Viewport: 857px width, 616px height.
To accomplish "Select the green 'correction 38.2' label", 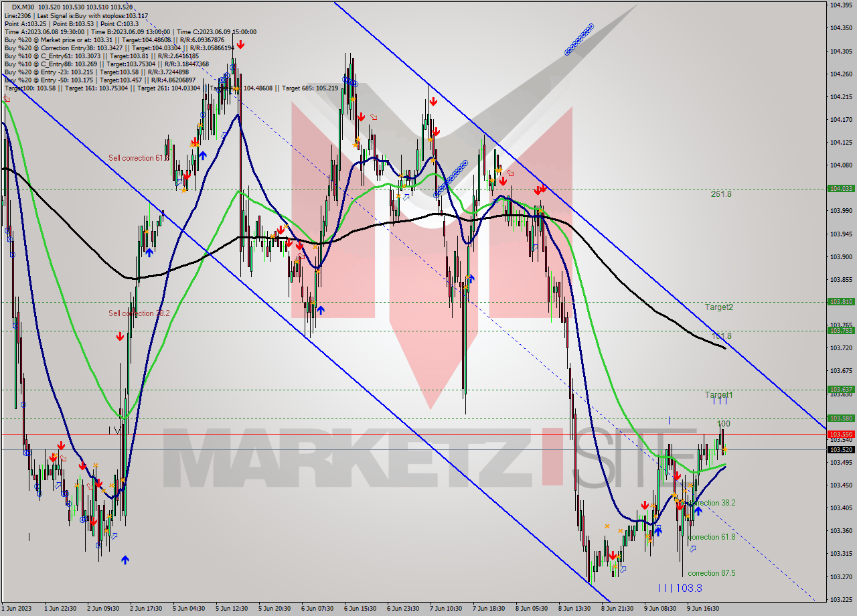I will click(712, 503).
